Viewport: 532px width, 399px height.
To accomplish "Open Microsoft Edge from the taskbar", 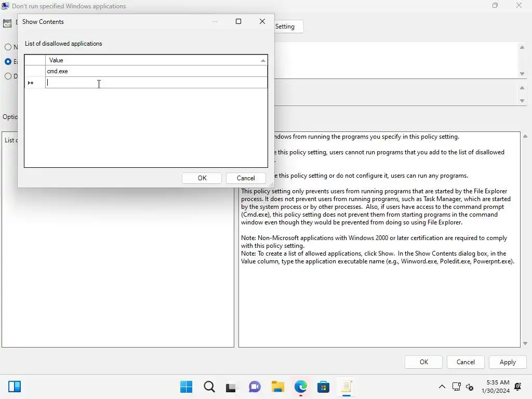I will (301, 387).
